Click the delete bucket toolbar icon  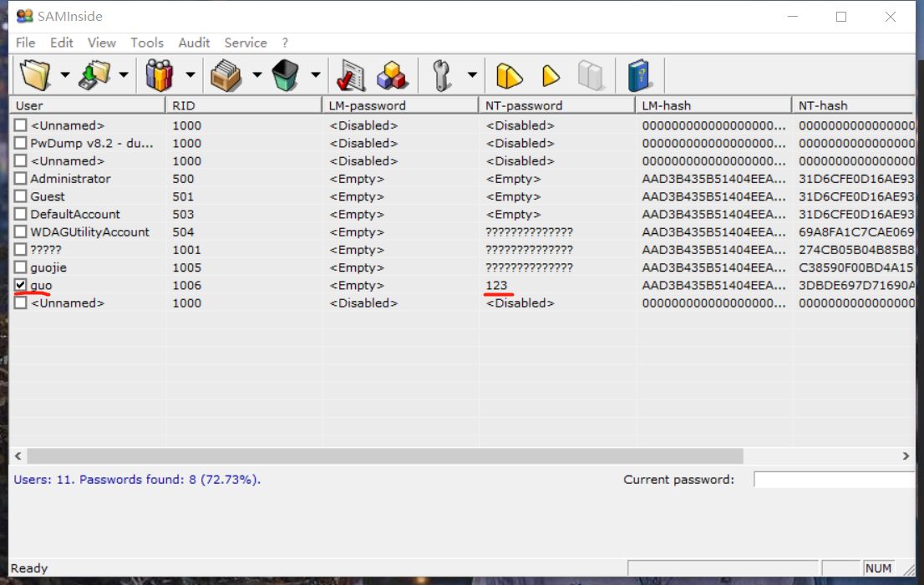286,75
